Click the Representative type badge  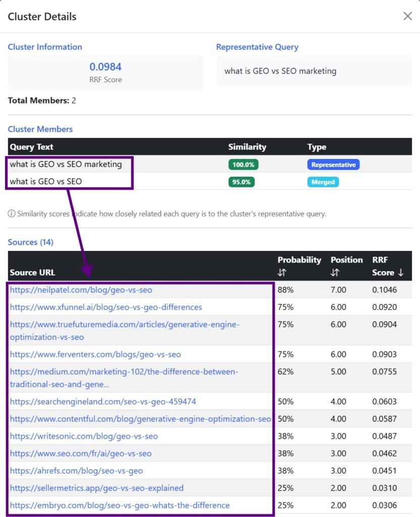click(x=333, y=165)
